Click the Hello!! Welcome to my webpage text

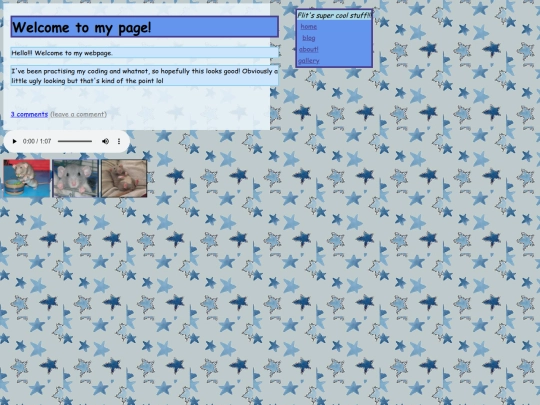point(144,53)
